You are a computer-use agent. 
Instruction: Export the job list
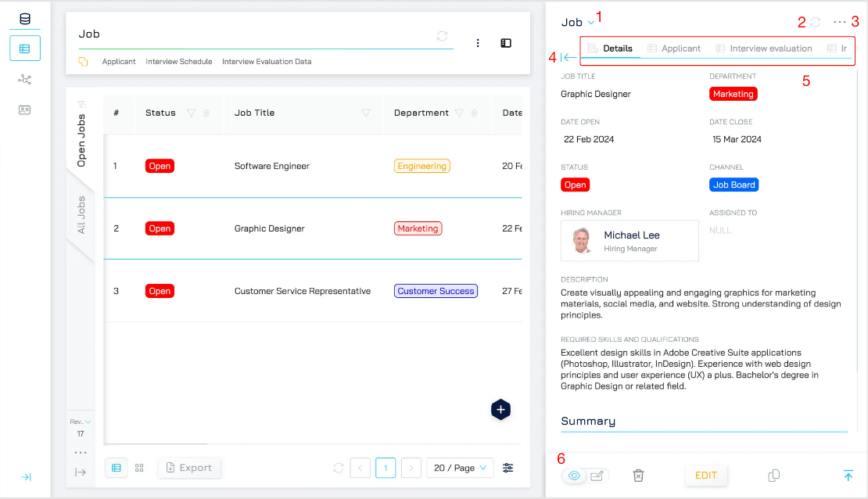[x=189, y=468]
